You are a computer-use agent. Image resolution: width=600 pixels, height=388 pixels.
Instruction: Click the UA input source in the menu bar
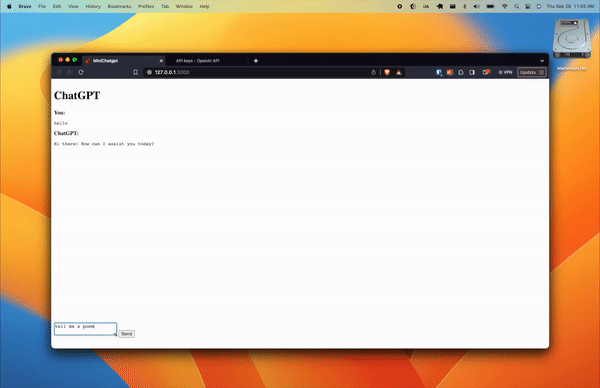[x=426, y=7]
